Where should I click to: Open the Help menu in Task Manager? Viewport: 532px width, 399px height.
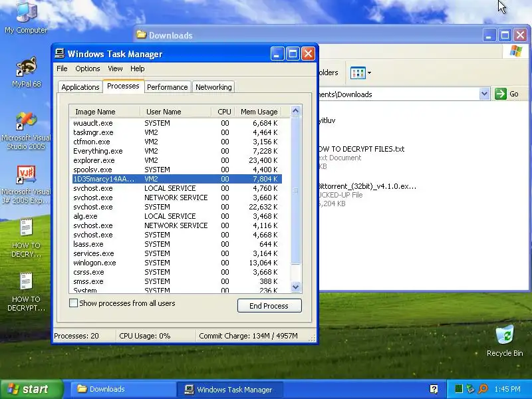(138, 68)
